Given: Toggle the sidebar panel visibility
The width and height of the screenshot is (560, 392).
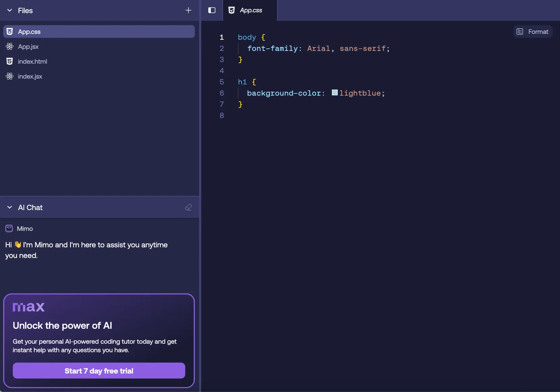Looking at the screenshot, I should (212, 10).
